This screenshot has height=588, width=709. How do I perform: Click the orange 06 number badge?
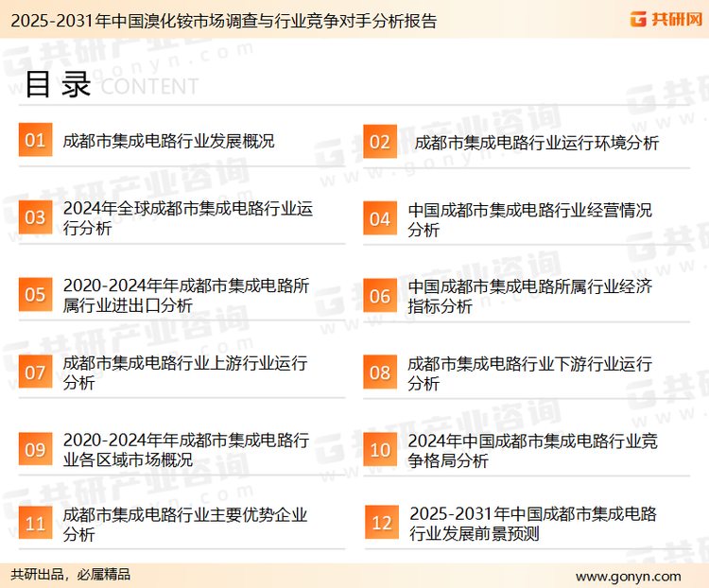coord(380,296)
